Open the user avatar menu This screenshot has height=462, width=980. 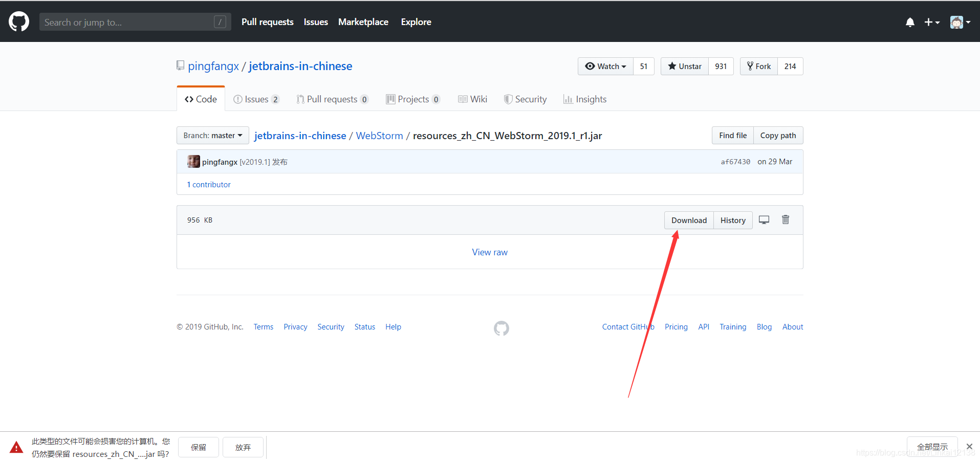coord(960,22)
